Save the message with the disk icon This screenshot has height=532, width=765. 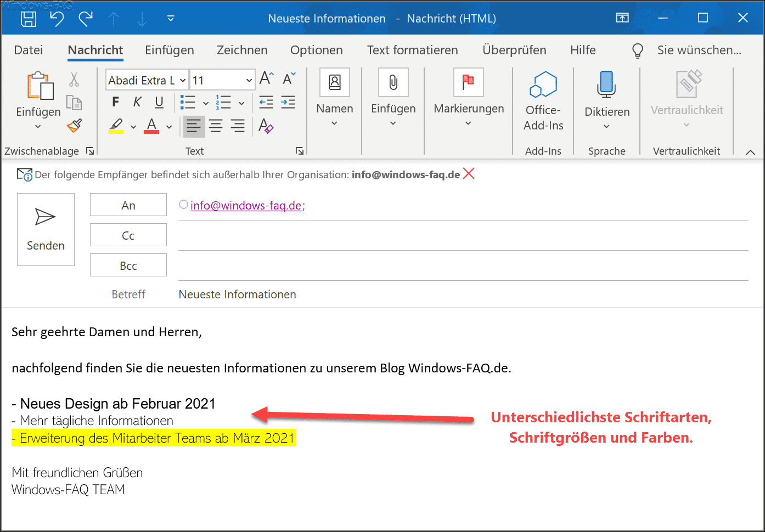(x=29, y=19)
